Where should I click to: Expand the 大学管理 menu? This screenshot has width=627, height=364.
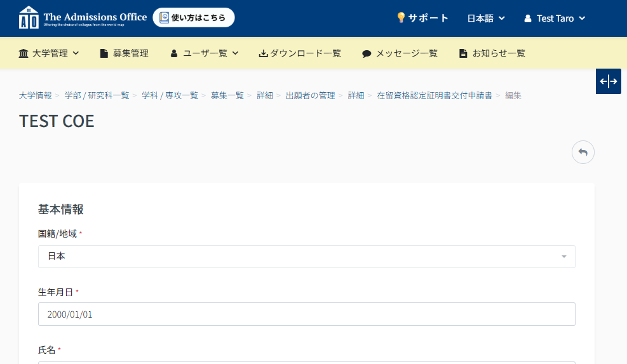[x=49, y=53]
